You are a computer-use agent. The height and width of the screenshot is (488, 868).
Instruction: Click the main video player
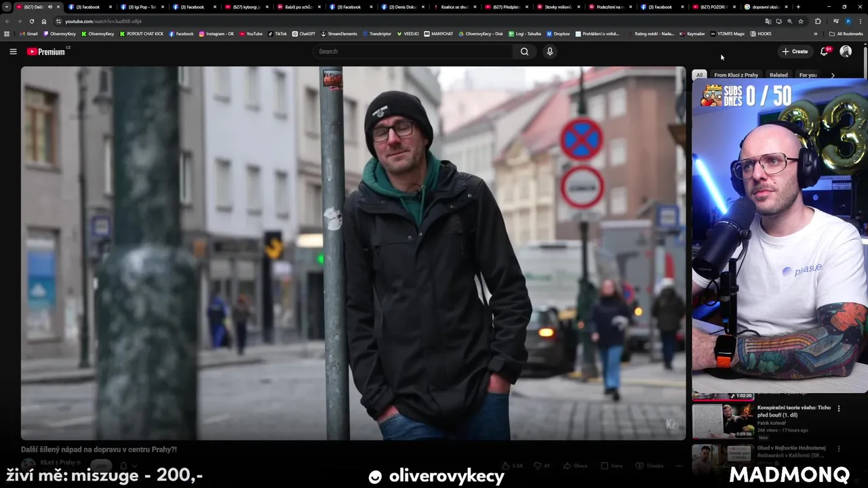353,253
